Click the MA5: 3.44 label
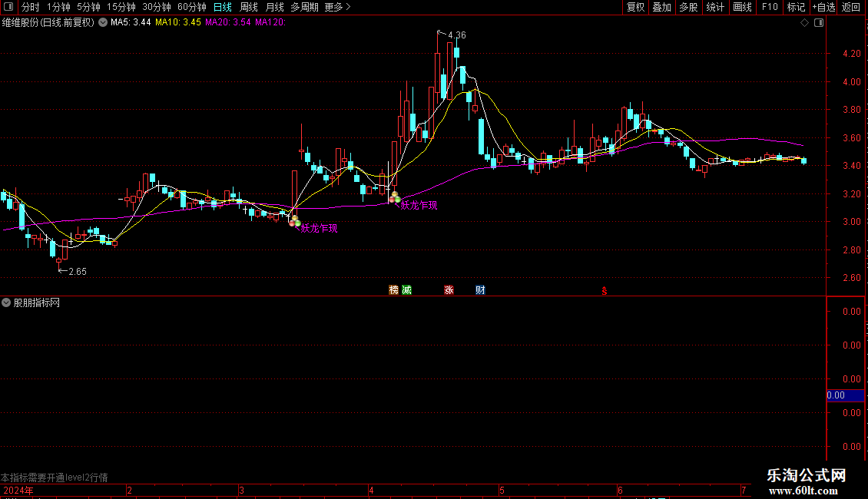This screenshot has height=499, width=868. point(131,23)
